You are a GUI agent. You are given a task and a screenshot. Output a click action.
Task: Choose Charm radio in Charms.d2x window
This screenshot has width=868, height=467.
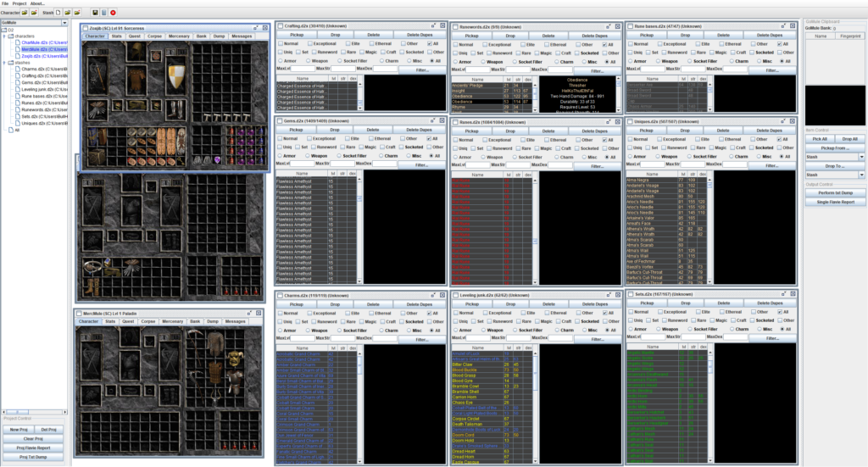pos(382,331)
